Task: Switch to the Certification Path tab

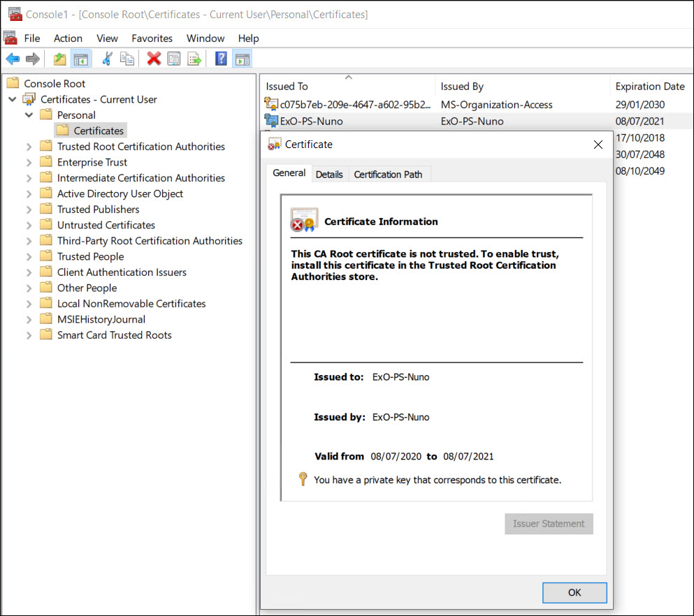Action: (388, 174)
